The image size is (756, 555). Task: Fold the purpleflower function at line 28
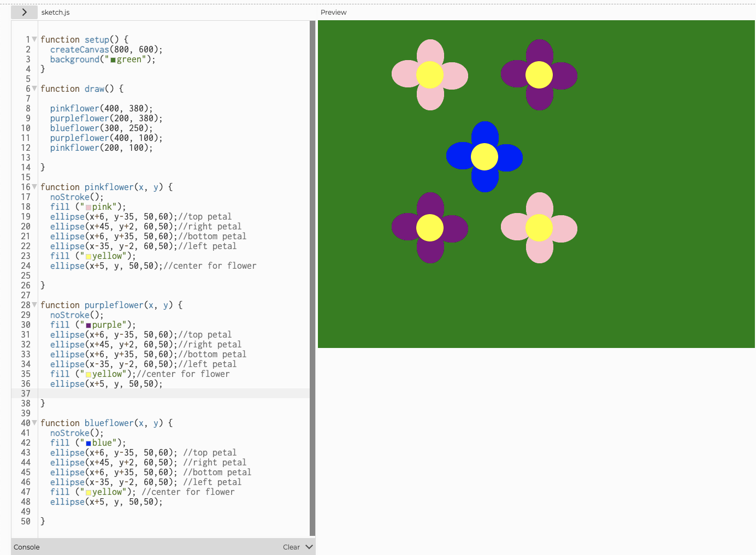point(34,305)
